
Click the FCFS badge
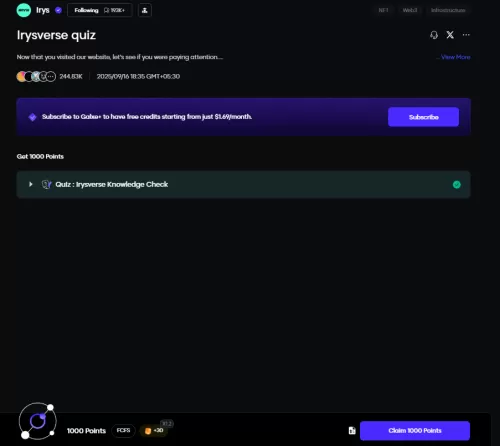click(x=123, y=430)
